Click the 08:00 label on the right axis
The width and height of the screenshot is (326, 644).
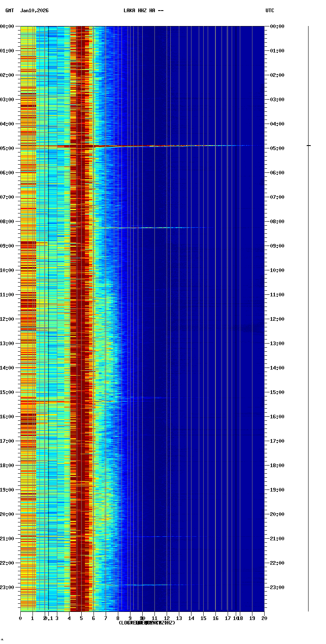click(277, 222)
